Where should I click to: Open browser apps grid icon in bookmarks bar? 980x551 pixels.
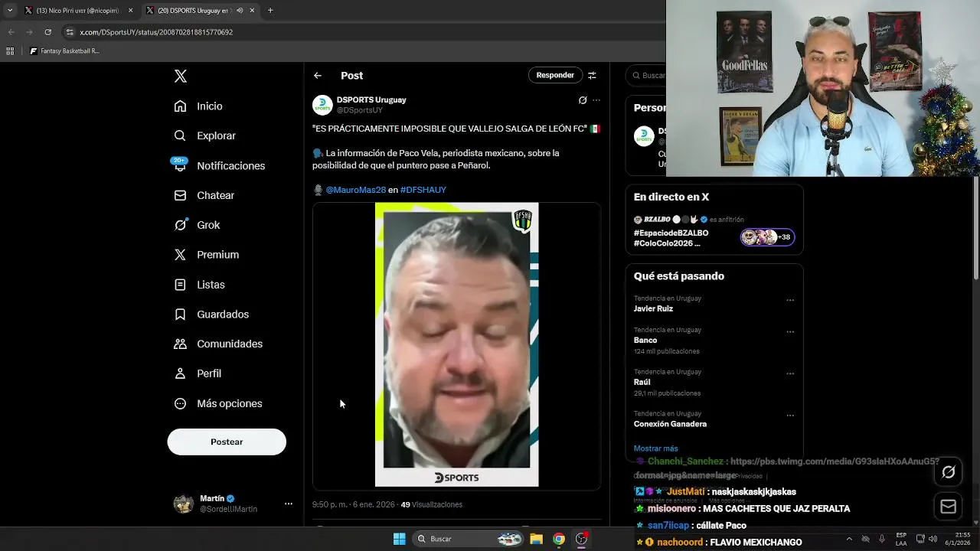click(x=10, y=51)
